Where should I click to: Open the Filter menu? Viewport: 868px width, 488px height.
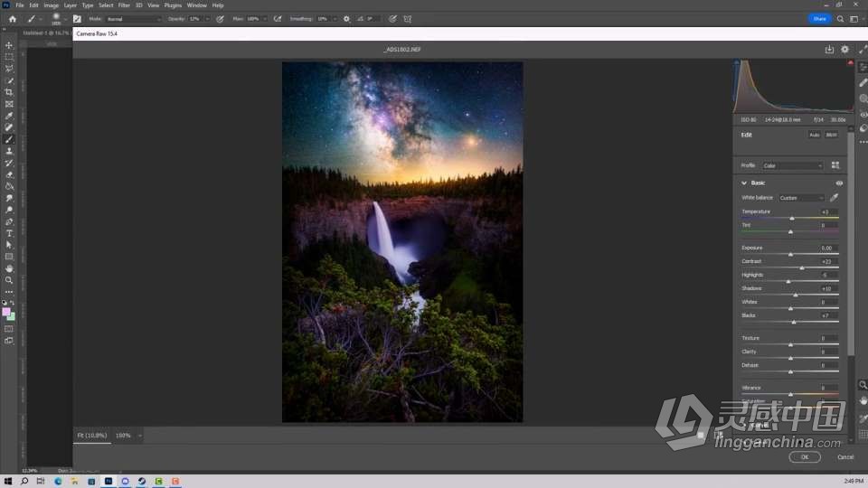click(x=124, y=5)
